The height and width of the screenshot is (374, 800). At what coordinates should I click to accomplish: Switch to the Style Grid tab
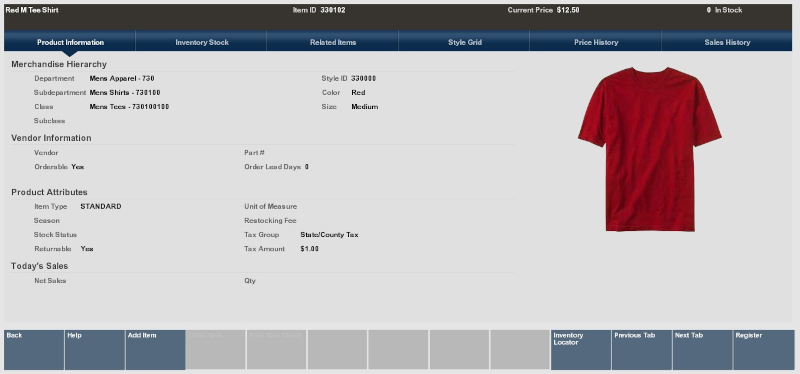click(x=464, y=42)
